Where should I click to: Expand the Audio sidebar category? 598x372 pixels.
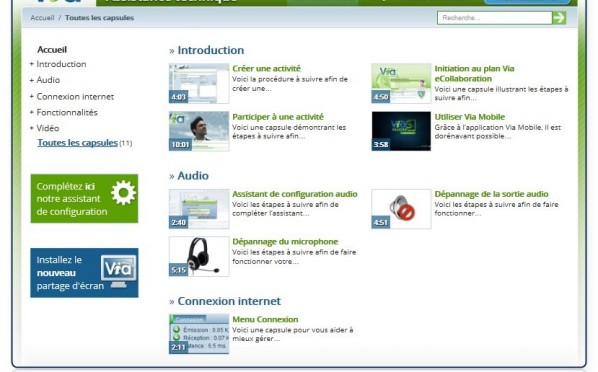tap(45, 80)
